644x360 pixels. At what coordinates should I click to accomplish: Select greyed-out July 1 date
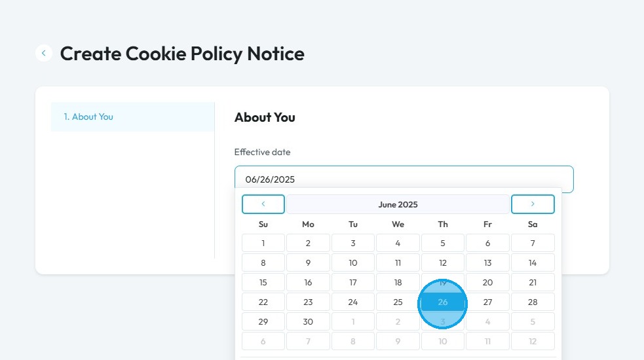coord(353,321)
